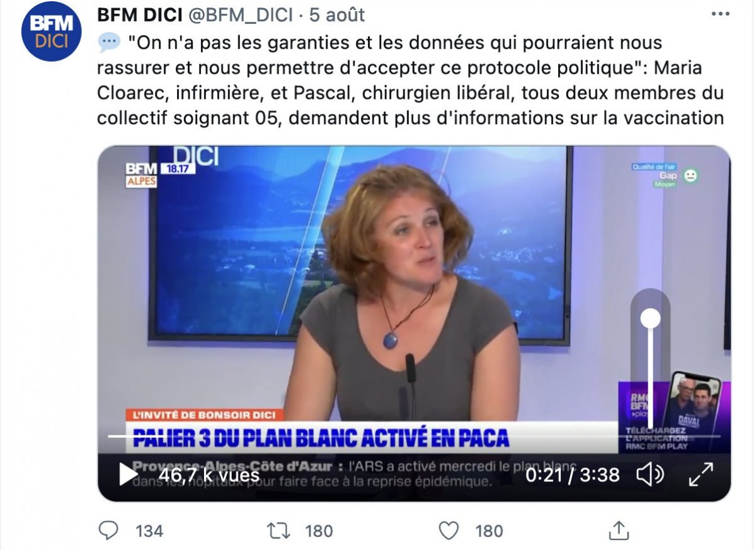The width and height of the screenshot is (756, 550).
Task: Seek on the video progress bar
Action: (x=414, y=436)
